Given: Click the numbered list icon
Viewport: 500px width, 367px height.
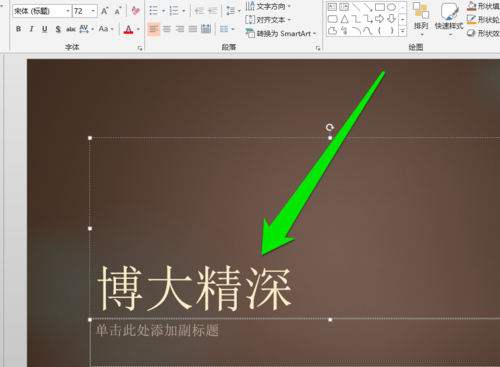Looking at the screenshot, I should coord(174,11).
